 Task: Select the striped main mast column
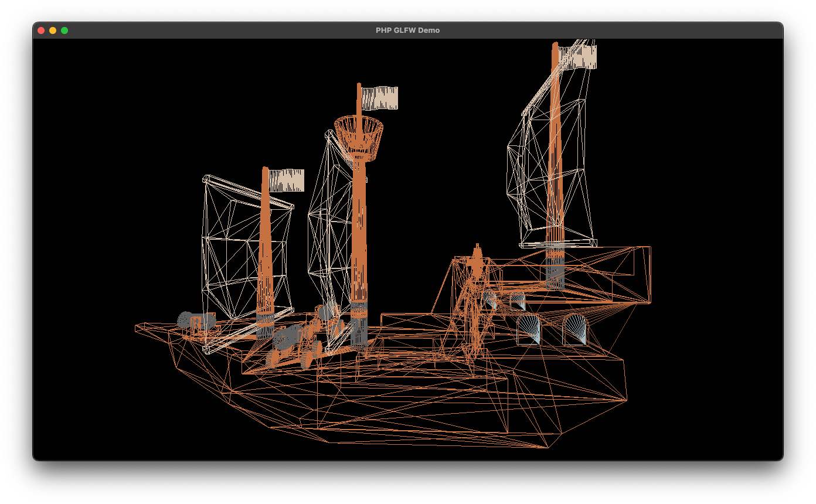[360, 246]
